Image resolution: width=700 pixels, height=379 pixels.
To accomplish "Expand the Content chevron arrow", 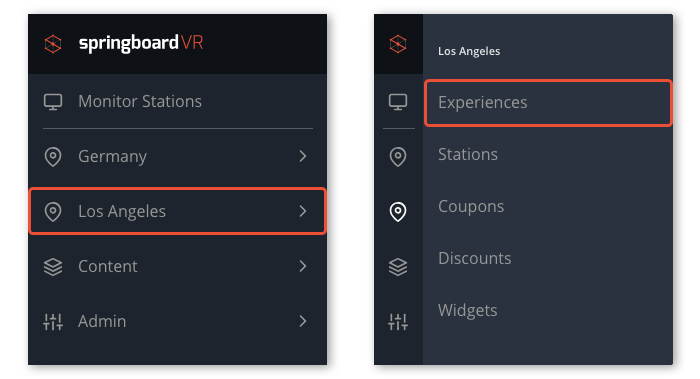I will tap(303, 266).
